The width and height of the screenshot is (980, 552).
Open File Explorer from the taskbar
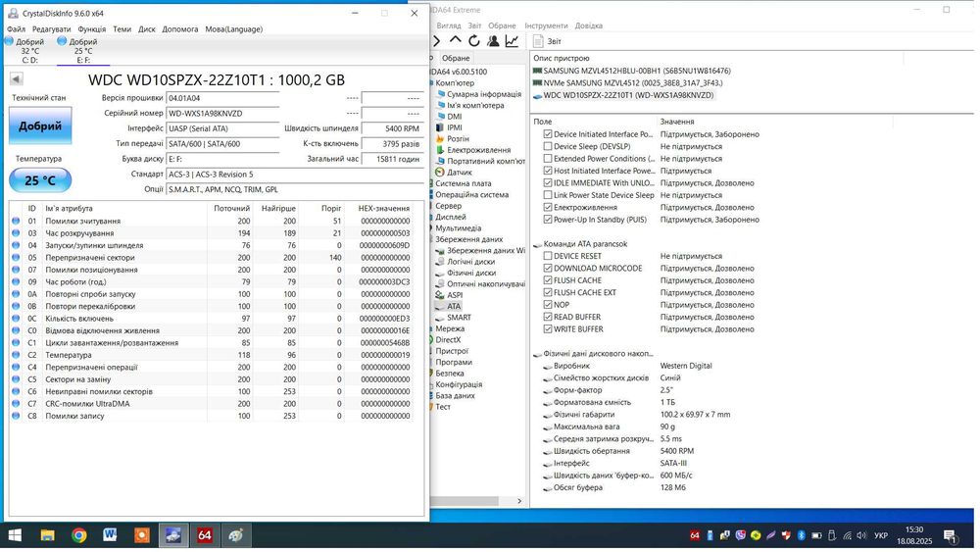47,535
